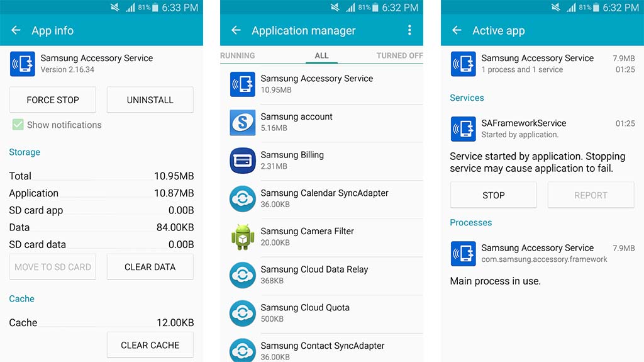Switch to the TURNED OFF tab

tap(399, 55)
